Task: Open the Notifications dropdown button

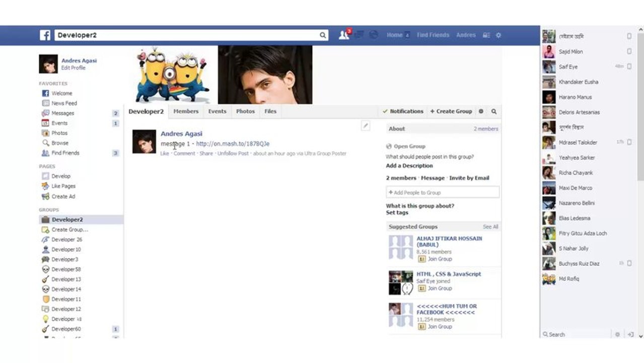Action: 403,111
